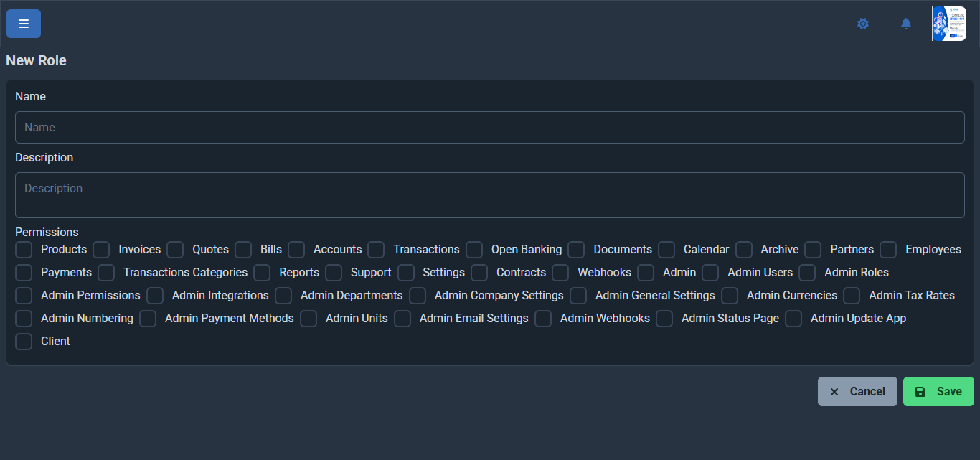
Task: Focus the Description text area
Action: coord(489,194)
